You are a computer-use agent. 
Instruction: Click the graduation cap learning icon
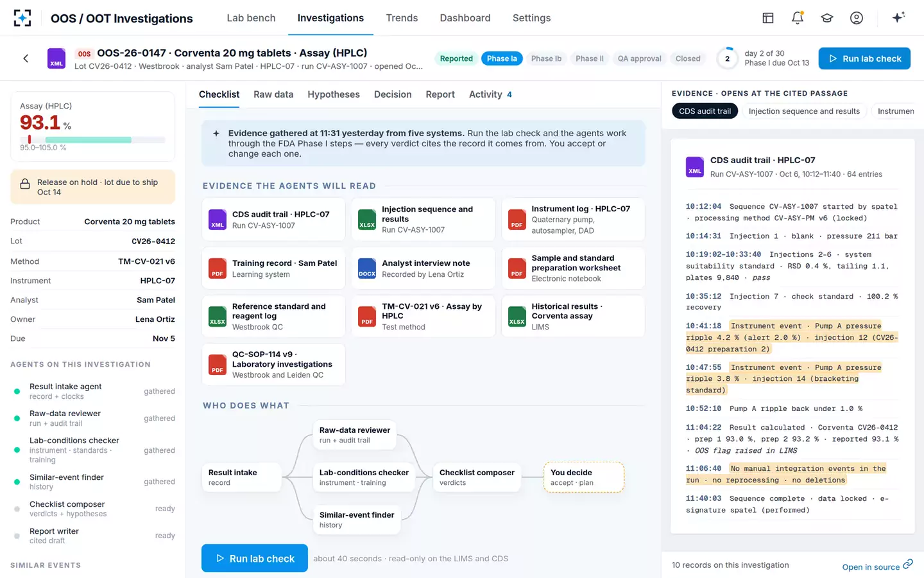click(x=827, y=18)
